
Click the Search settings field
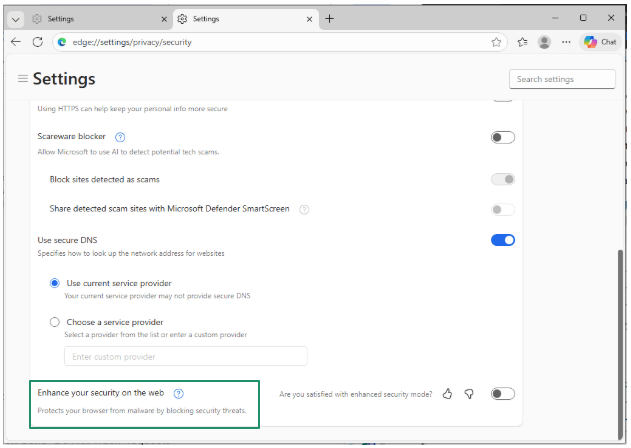point(562,79)
